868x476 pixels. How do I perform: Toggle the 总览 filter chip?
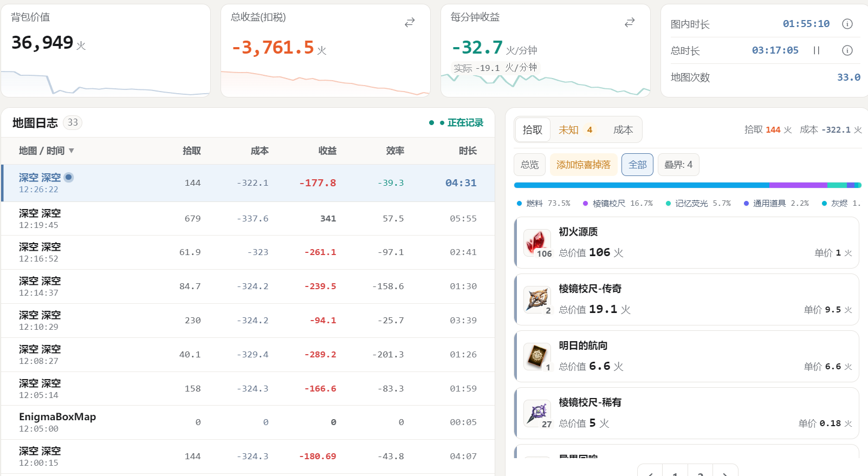pyautogui.click(x=529, y=165)
